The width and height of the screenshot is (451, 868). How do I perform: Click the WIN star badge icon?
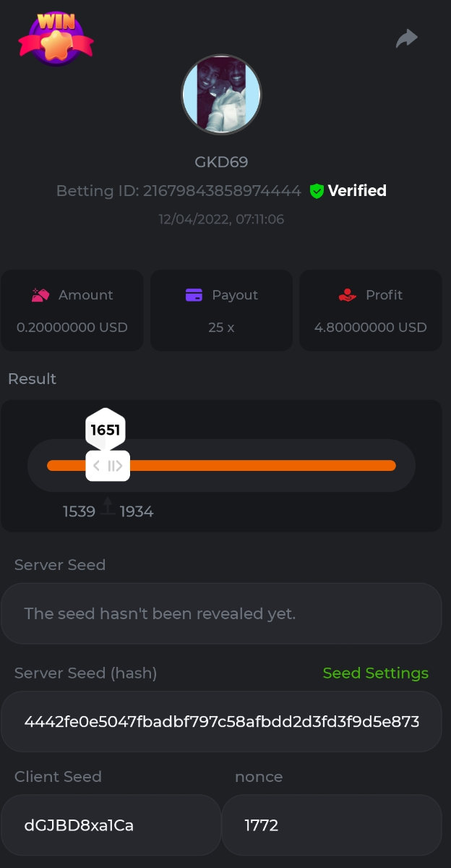click(56, 39)
